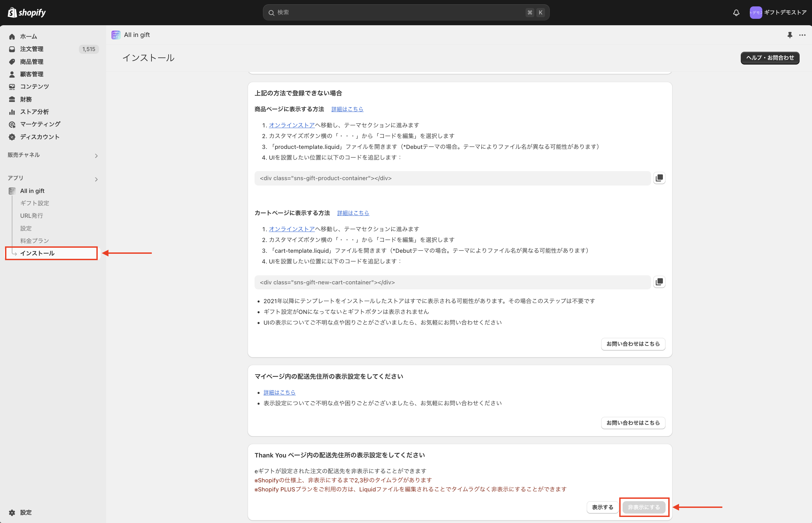
Task: Pin the All in gift app
Action: (790, 35)
